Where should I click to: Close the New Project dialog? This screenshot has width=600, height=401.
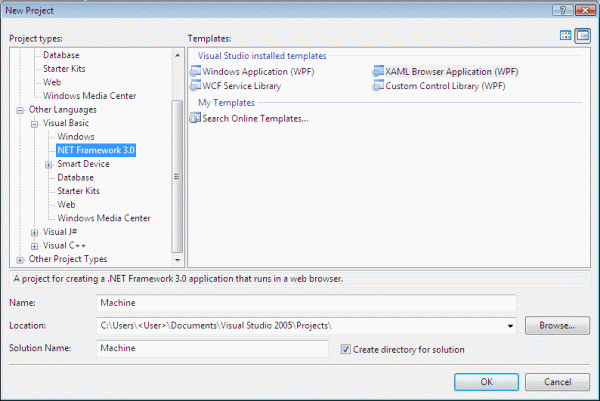(x=585, y=10)
